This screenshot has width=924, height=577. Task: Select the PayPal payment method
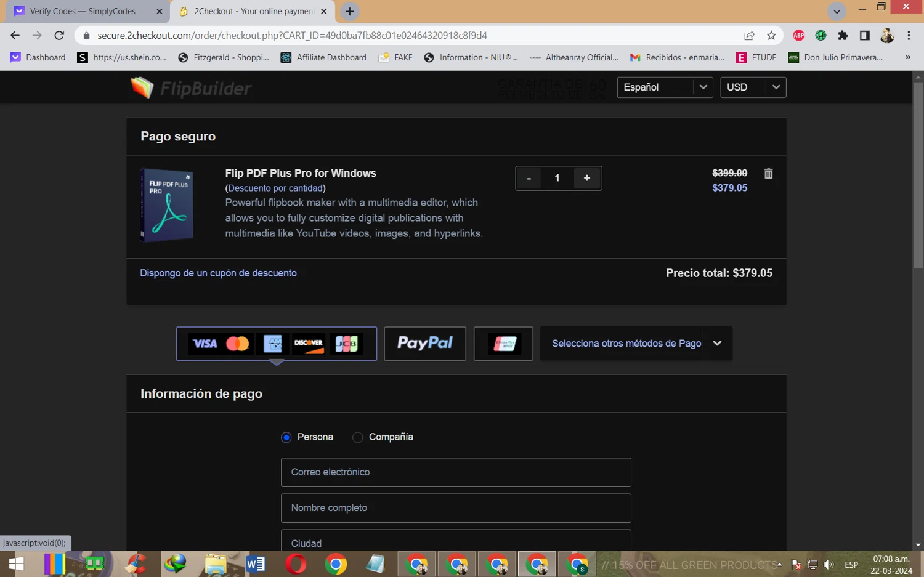click(x=425, y=343)
